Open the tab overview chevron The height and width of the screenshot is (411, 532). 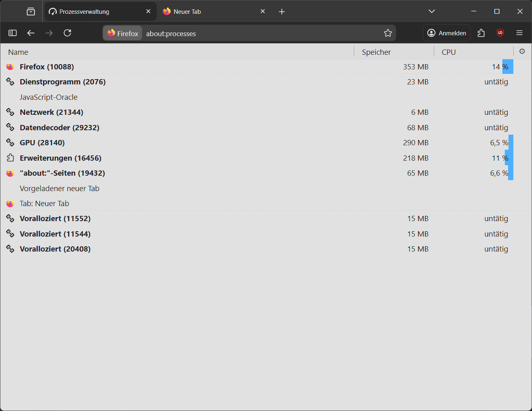pyautogui.click(x=431, y=11)
